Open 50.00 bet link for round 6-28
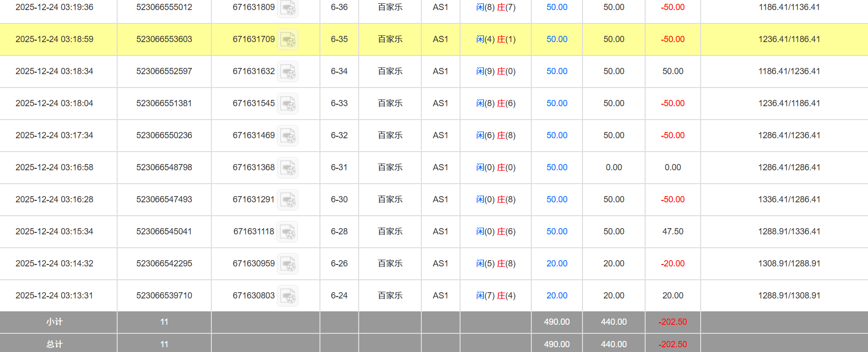Viewport: 868px width, 352px height. (x=557, y=231)
